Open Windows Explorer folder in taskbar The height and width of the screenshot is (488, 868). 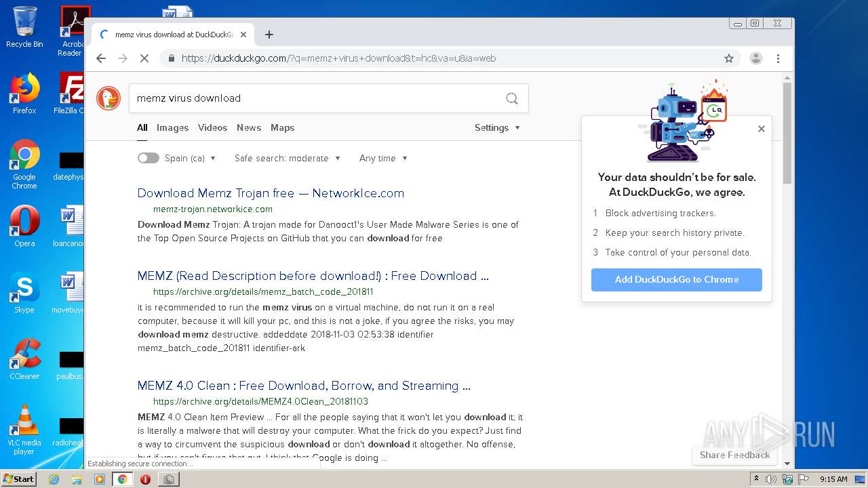(77, 479)
